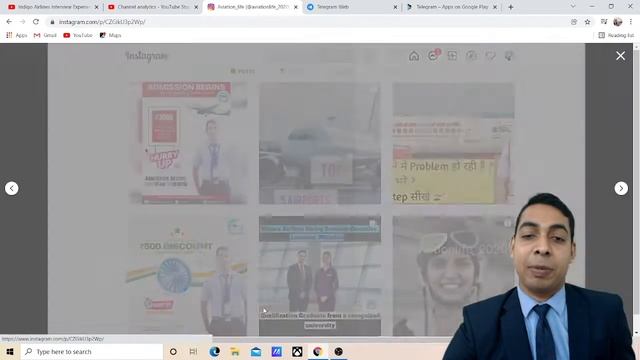Open the Mail app from the taskbar

click(256, 351)
